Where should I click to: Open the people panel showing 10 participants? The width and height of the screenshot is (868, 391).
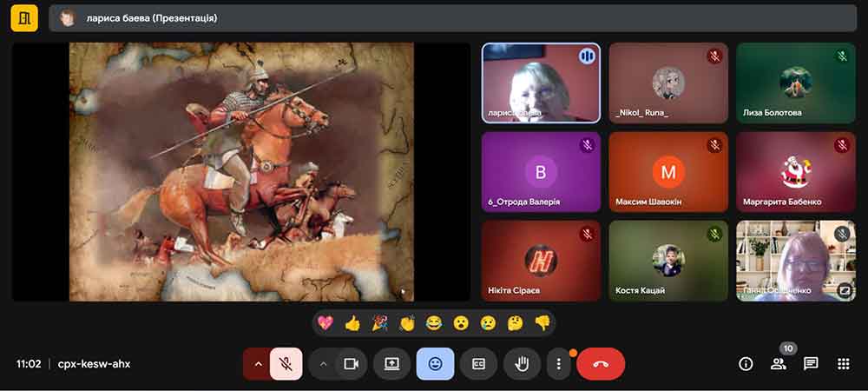tap(779, 364)
